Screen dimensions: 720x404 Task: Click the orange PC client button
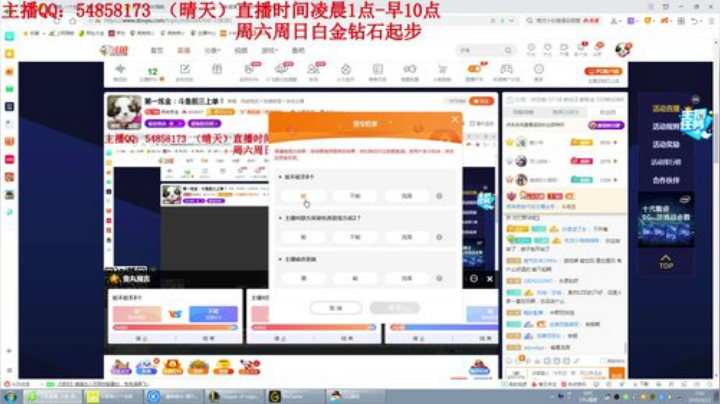tap(603, 71)
